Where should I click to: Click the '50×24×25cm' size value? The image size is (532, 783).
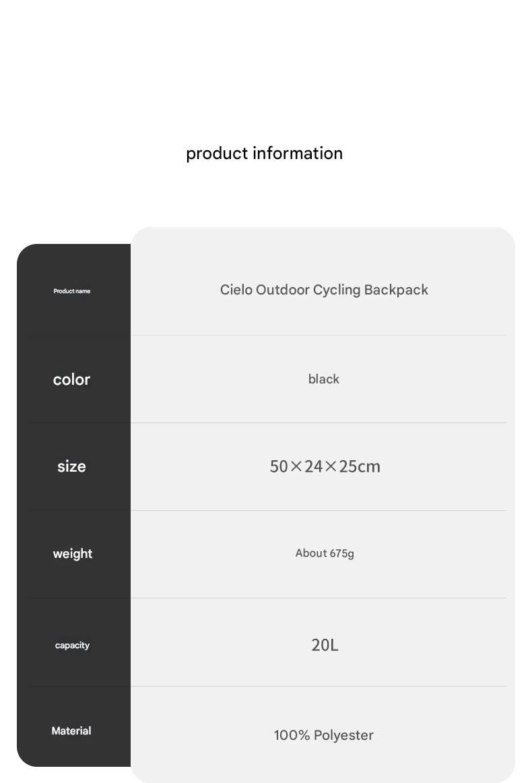point(325,466)
